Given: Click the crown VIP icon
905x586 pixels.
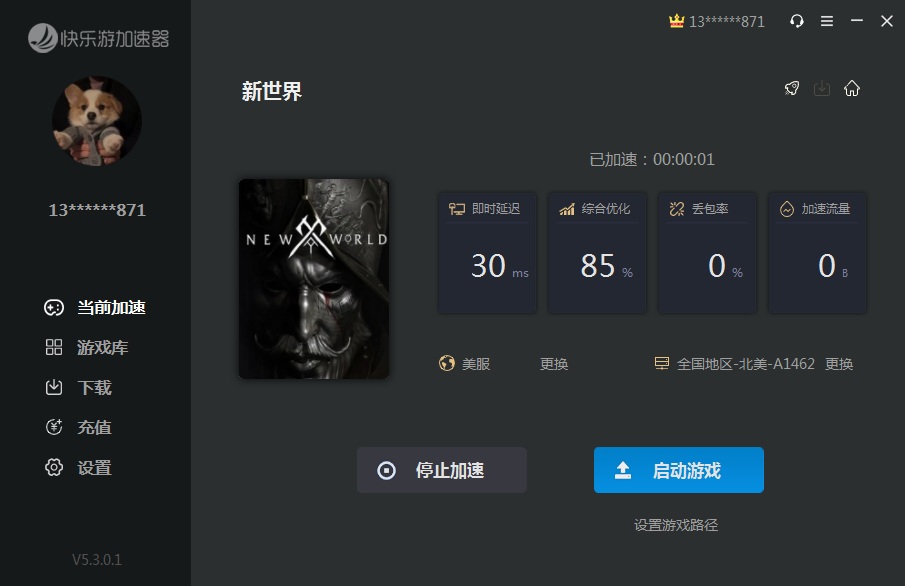Looking at the screenshot, I should [x=676, y=21].
